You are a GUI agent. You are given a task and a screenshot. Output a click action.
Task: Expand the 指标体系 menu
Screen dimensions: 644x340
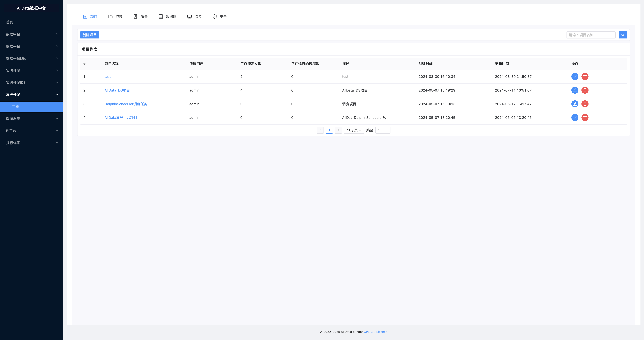click(x=31, y=143)
